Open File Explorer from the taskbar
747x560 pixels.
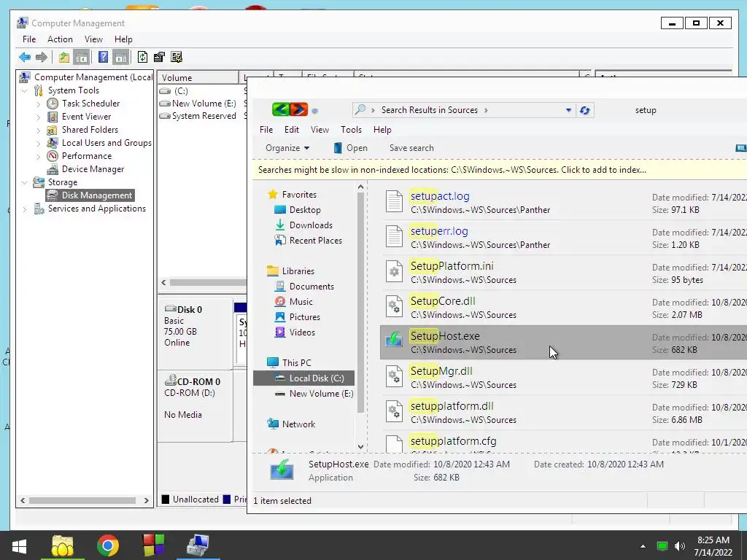[63, 546]
